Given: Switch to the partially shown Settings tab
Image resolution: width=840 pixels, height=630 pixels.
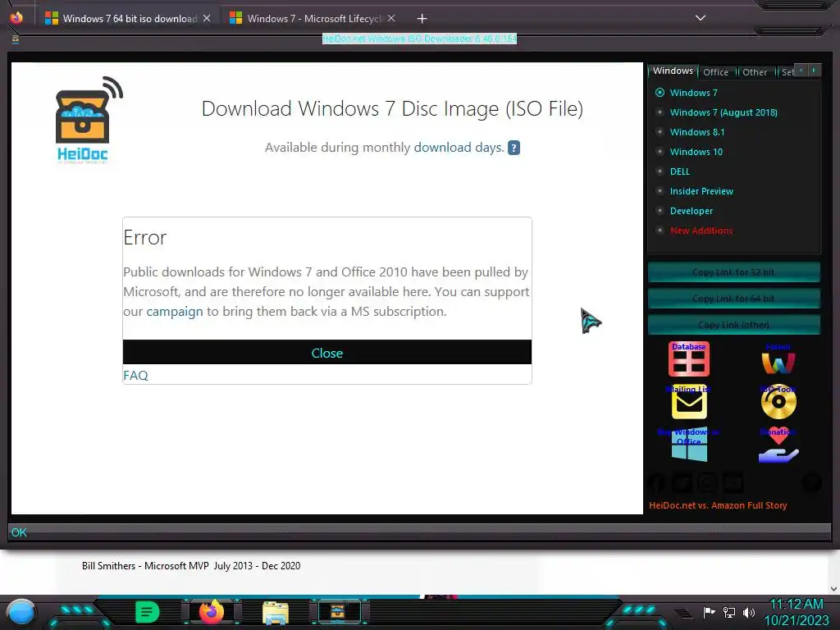Looking at the screenshot, I should (x=787, y=72).
